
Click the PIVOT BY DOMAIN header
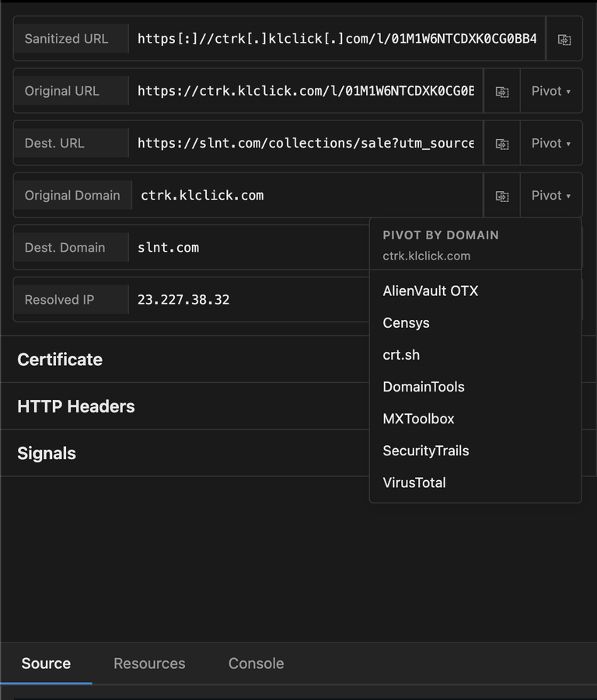[x=441, y=235]
